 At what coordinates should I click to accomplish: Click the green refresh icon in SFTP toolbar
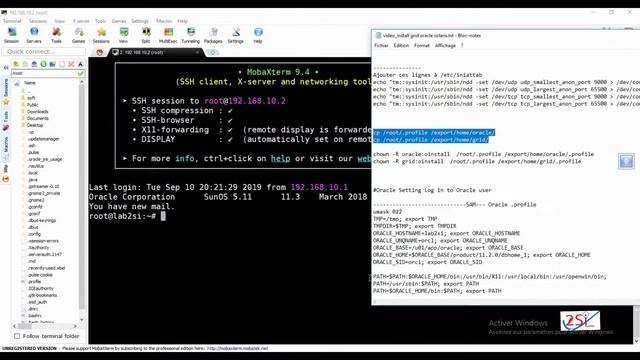(43, 64)
